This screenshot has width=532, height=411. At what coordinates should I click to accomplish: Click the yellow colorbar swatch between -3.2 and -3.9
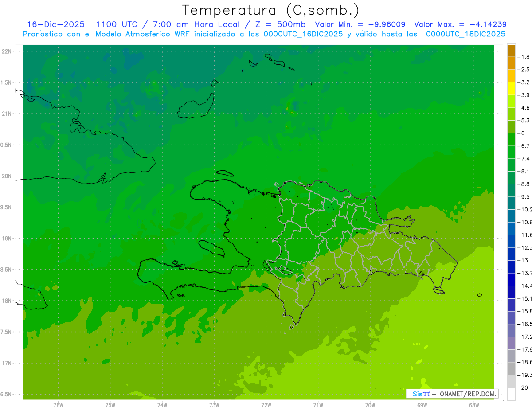point(511,89)
